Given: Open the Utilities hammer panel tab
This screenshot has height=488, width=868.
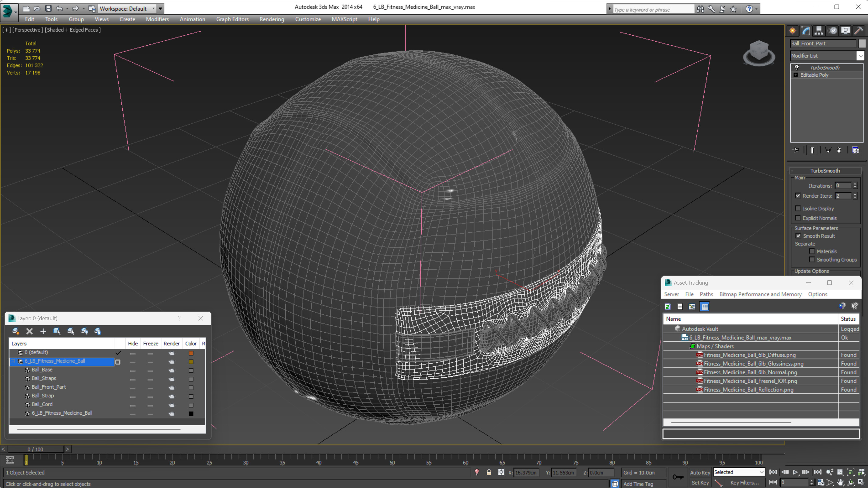Looking at the screenshot, I should pyautogui.click(x=859, y=31).
